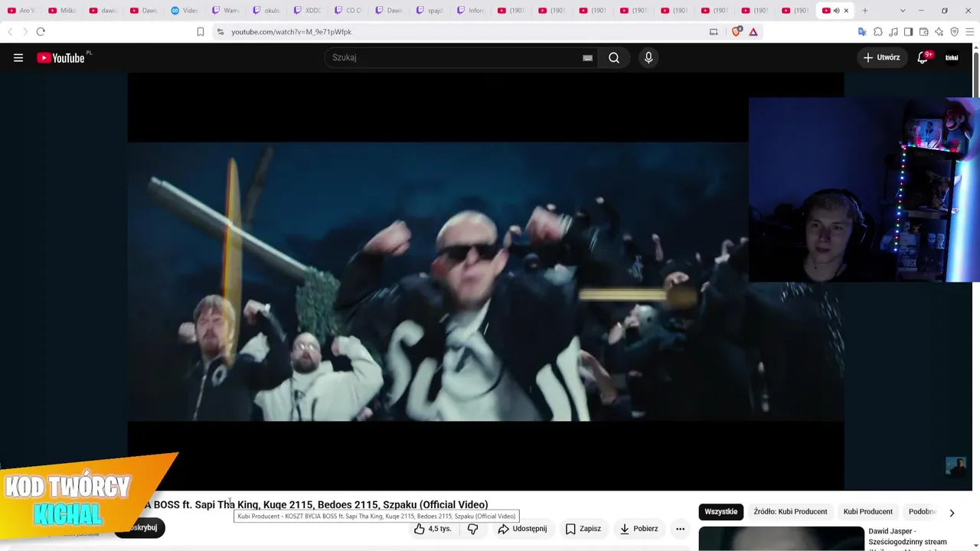Switch to the 'Aro' YouTube tab
980x551 pixels.
pos(21,11)
